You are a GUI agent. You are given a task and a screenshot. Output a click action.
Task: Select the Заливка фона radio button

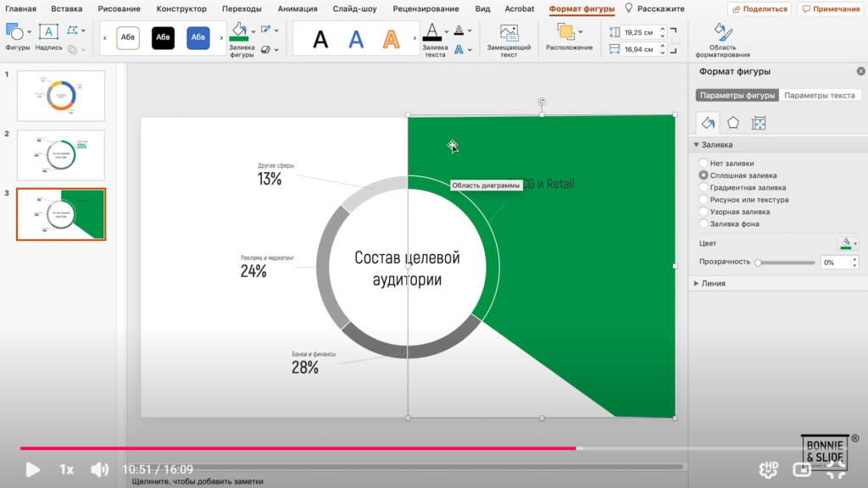tap(703, 224)
